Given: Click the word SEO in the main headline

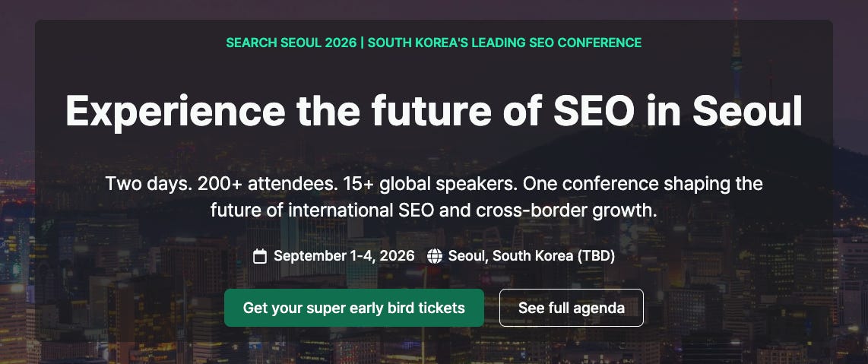Looking at the screenshot, I should coord(594,111).
